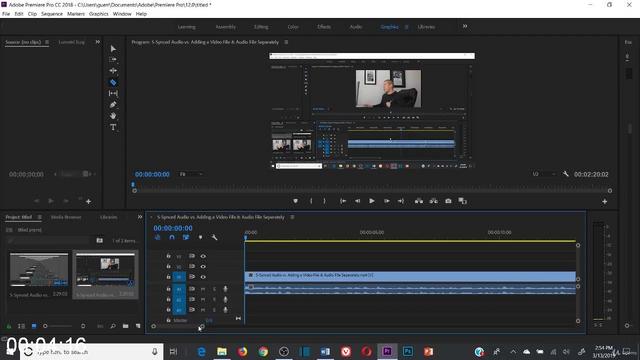Open timeline display settings wrench
The width and height of the screenshot is (640, 360).
pyautogui.click(x=214, y=237)
